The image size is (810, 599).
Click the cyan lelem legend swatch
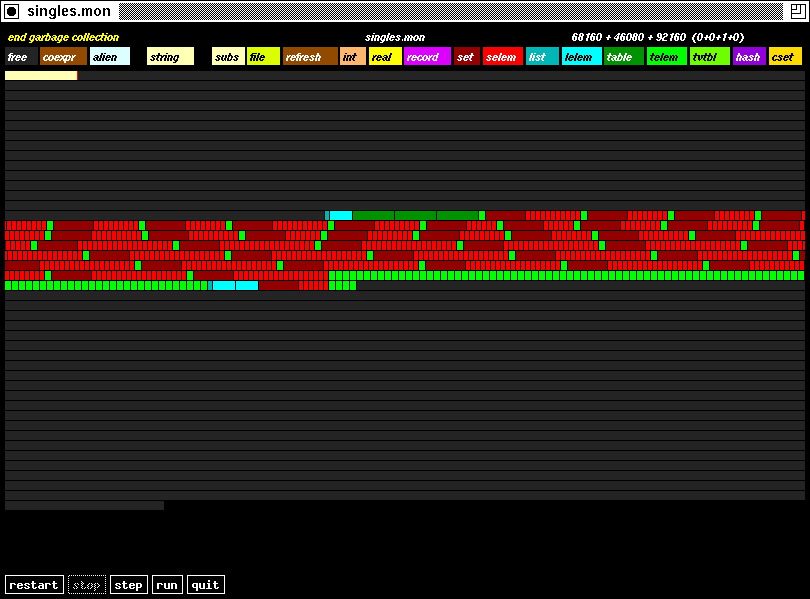pyautogui.click(x=581, y=57)
